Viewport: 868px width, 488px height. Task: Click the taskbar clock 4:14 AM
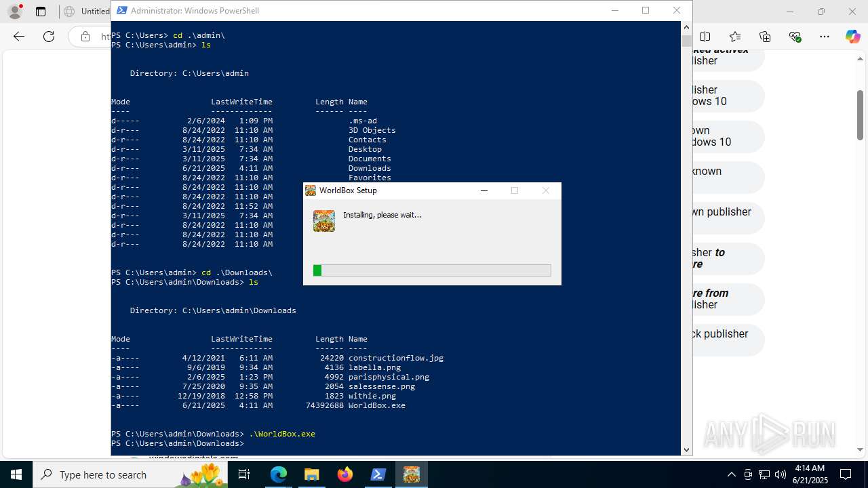(810, 468)
